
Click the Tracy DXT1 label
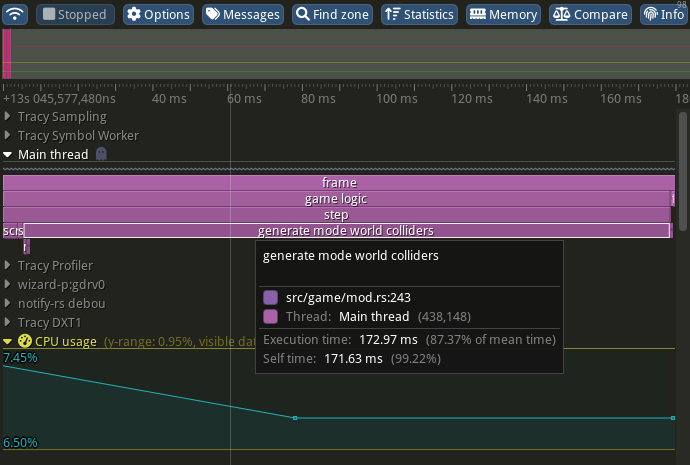coord(49,322)
